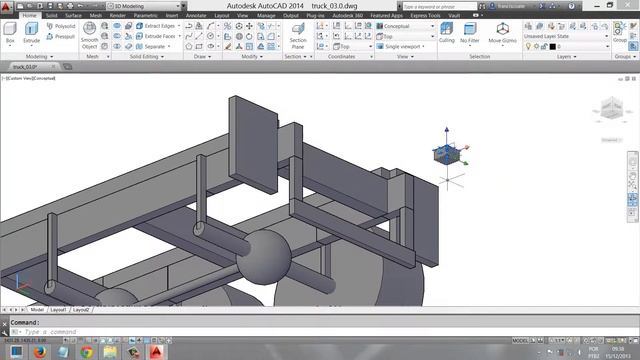Click the Group objects icon
The width and height of the screenshot is (640, 360).
click(x=620, y=32)
